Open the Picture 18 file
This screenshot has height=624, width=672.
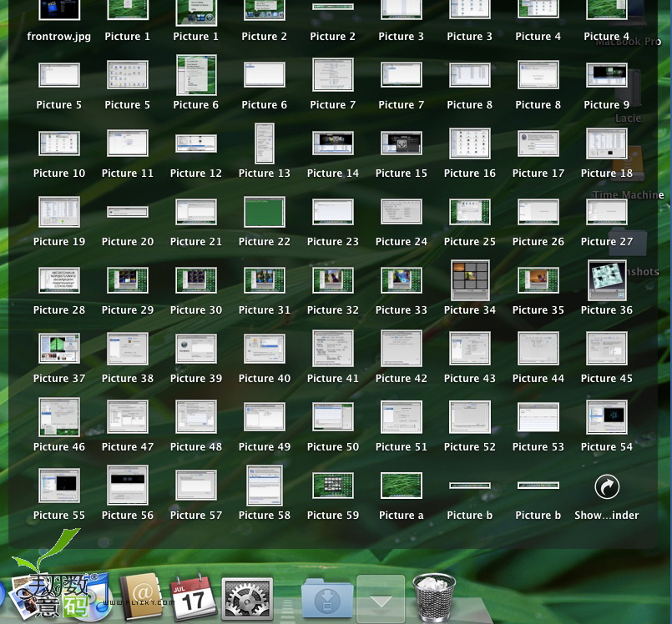pos(606,143)
